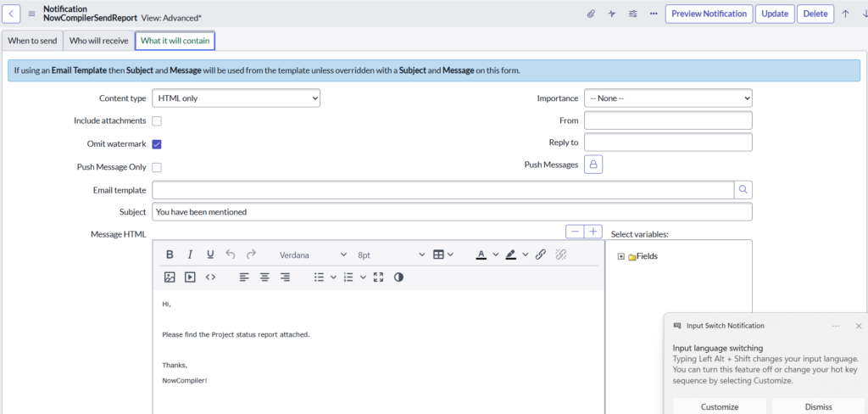Screen dimensions: 868x414
Task: Click the Preview Notification button
Action: (x=709, y=14)
